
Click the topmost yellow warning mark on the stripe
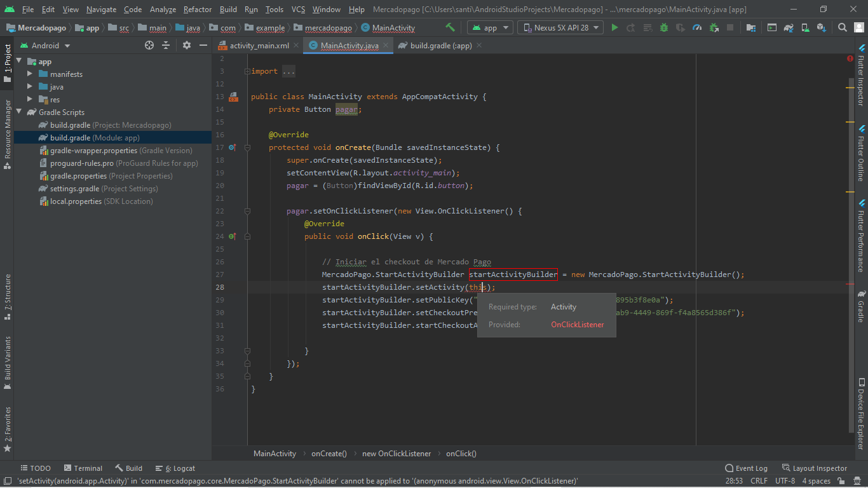coord(850,88)
